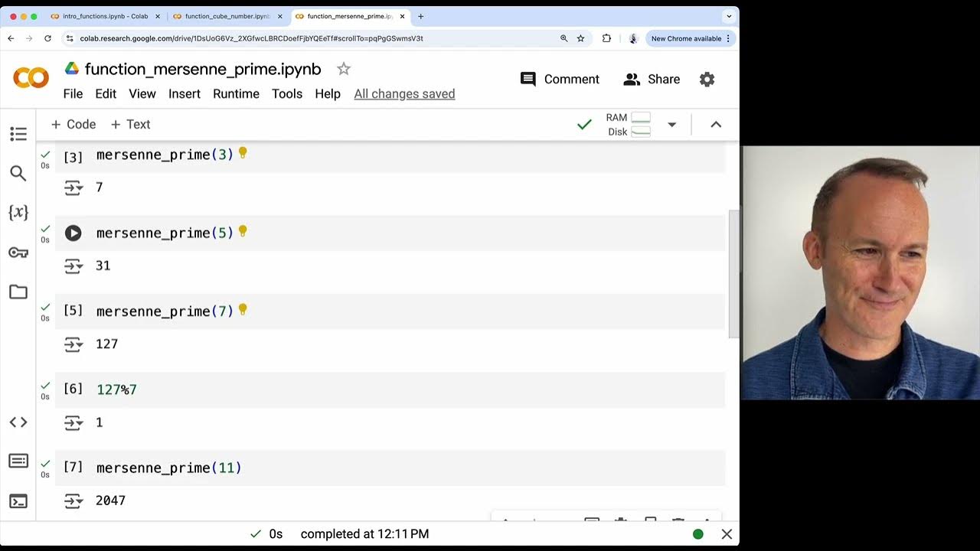Open the variables {x} inspector

pos(18,213)
